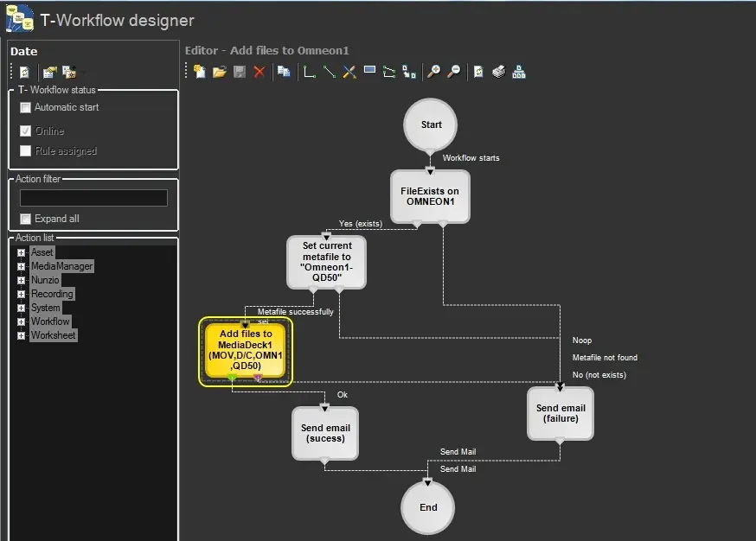Click the new workflow icon in editor toolbar
Image resolution: width=756 pixels, height=541 pixels.
pos(200,72)
